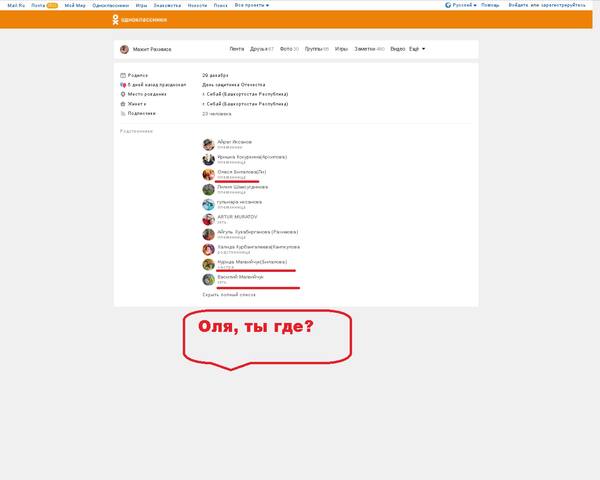Viewport: 600px width, 480px height.
Task: Click the birthday calendar icon
Action: coord(123,75)
